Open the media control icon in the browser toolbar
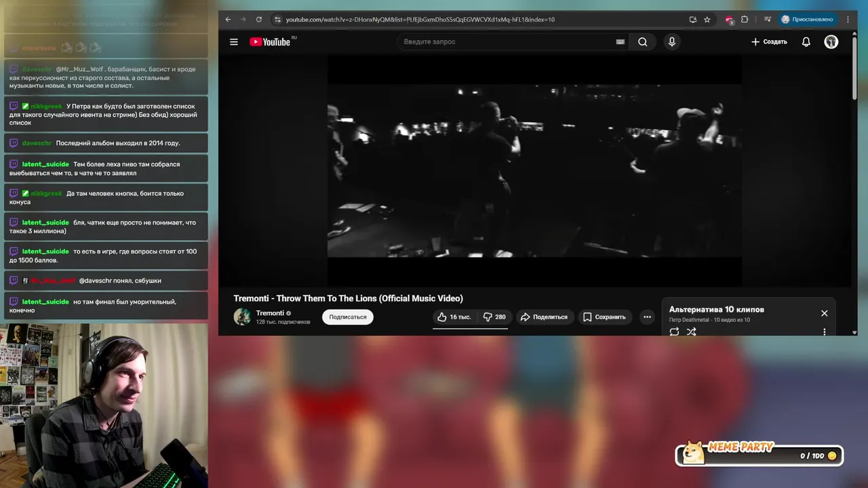This screenshot has height=488, width=868. [x=767, y=20]
